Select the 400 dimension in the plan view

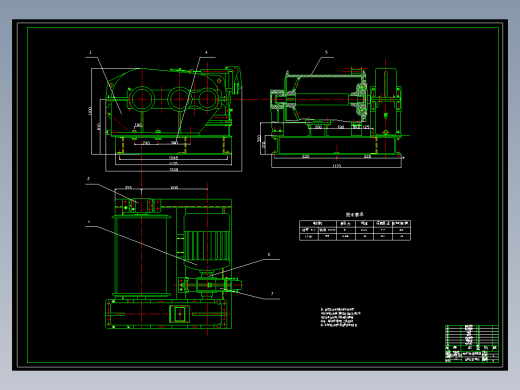174,188
